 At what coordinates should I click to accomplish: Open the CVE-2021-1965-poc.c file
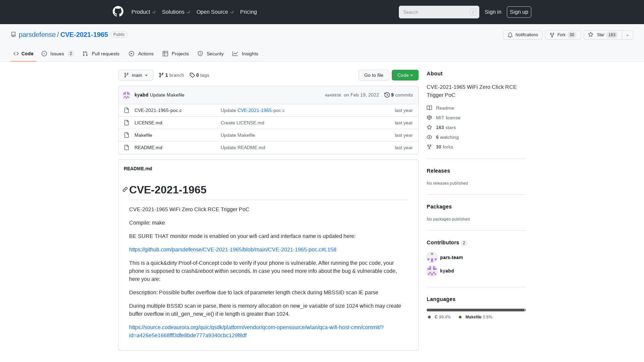click(x=158, y=110)
